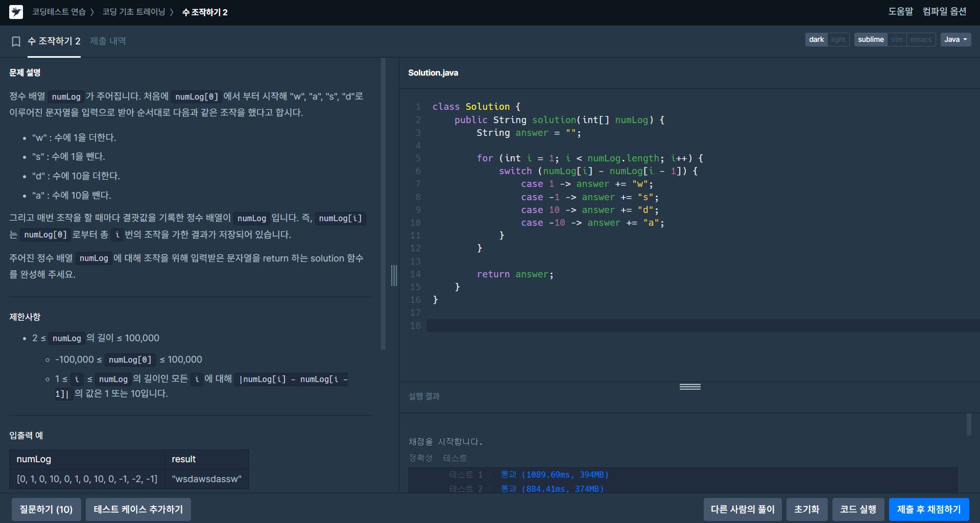Click the "s" operation bullet item
The width and height of the screenshot is (980, 523).
tap(68, 156)
